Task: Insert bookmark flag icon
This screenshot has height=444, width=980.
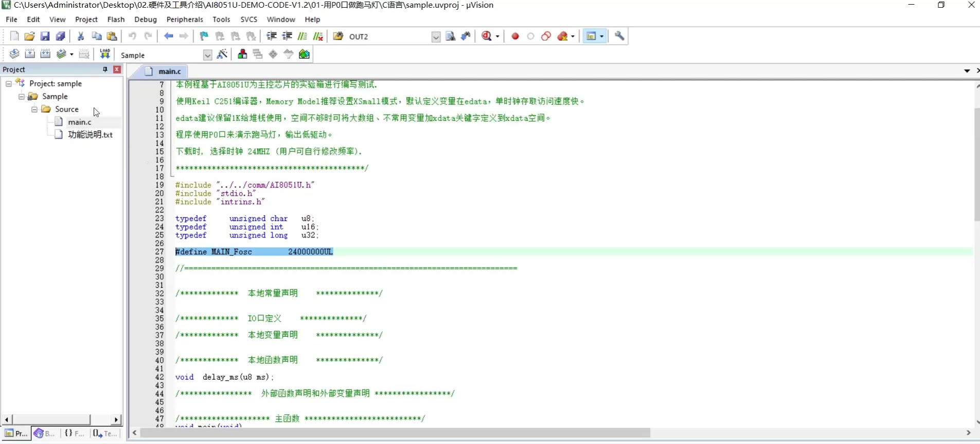Action: click(x=204, y=36)
